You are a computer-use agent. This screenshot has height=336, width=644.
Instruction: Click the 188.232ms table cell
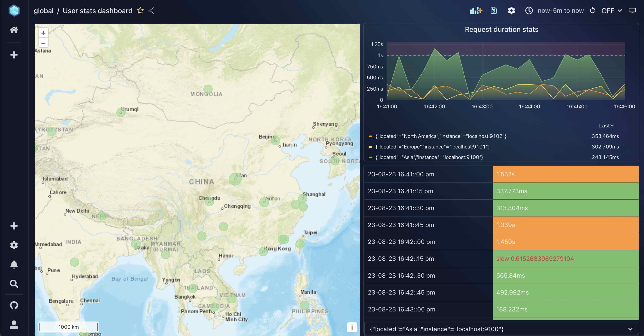(566, 309)
